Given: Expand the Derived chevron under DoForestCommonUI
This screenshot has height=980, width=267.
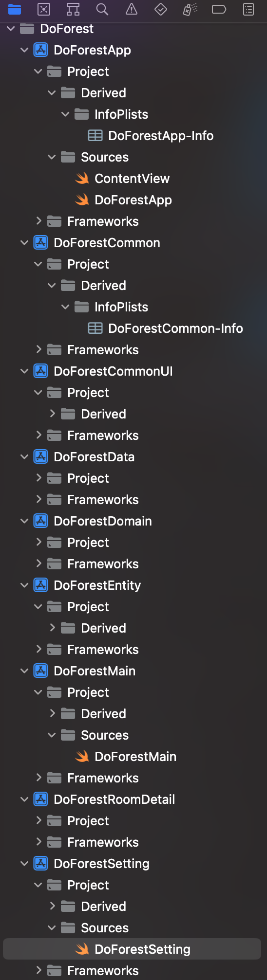Looking at the screenshot, I should click(x=52, y=414).
